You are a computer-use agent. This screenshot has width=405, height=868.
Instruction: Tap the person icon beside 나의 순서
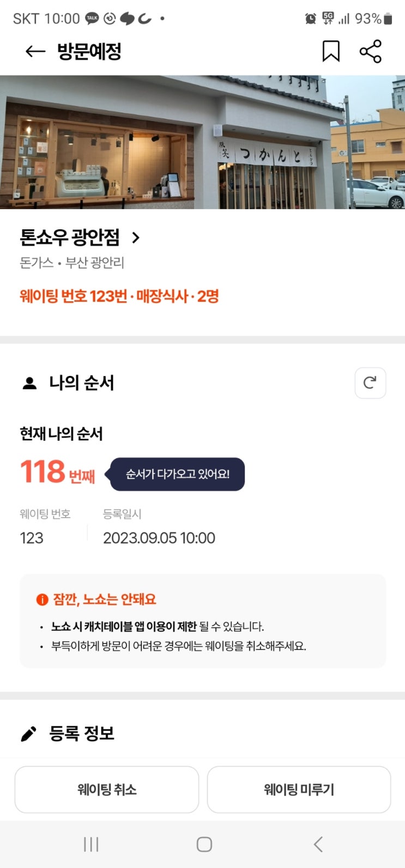point(29,383)
